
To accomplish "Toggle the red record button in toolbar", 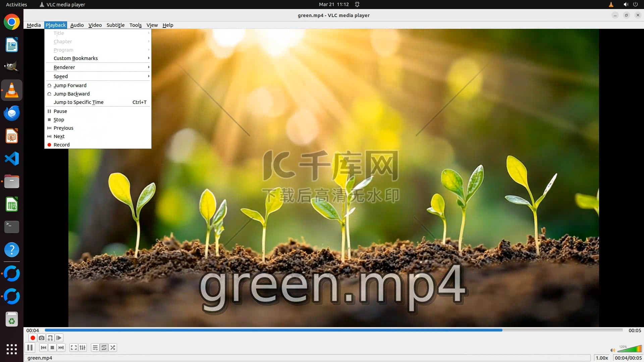I will [33, 338].
